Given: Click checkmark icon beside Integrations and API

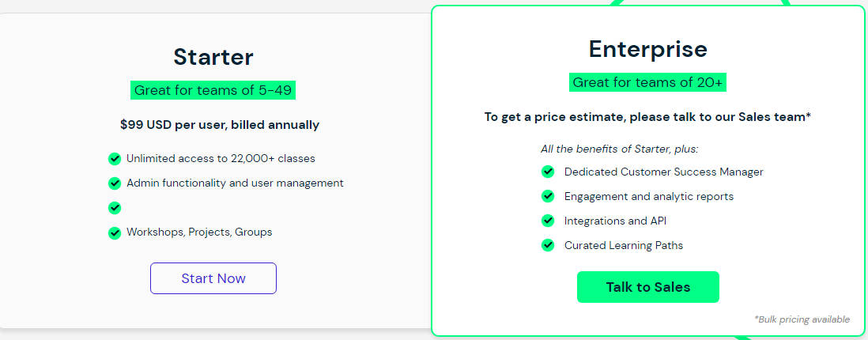Looking at the screenshot, I should 547,221.
